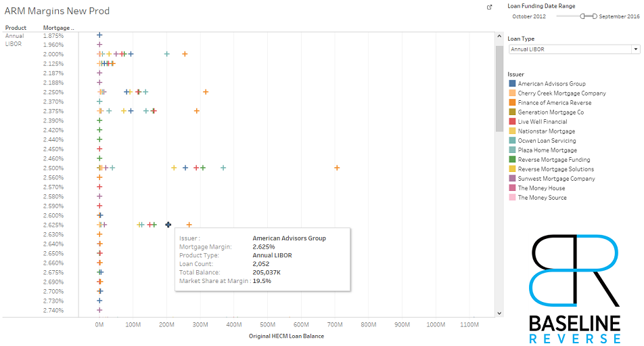Select the 2.125% margin row label

53,64
